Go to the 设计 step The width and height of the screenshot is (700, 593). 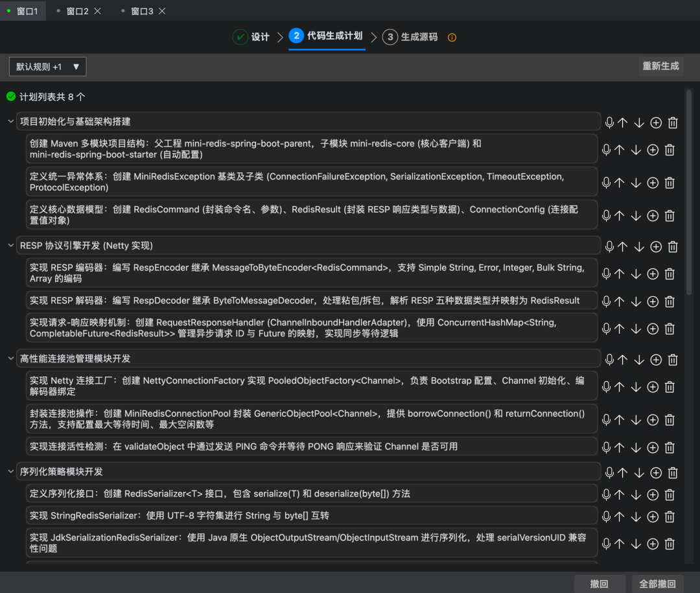coord(251,36)
